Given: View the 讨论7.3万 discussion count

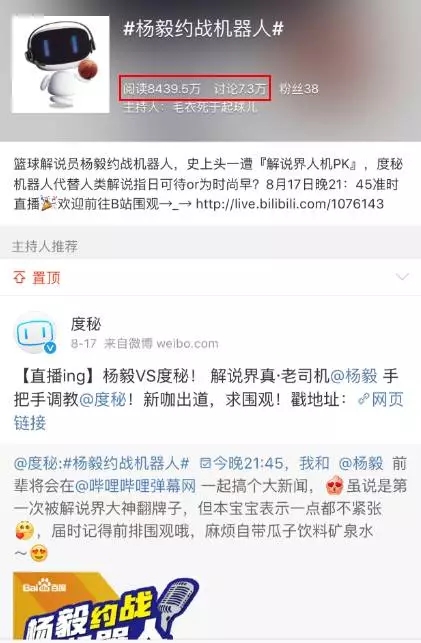Looking at the screenshot, I should pyautogui.click(x=240, y=88).
